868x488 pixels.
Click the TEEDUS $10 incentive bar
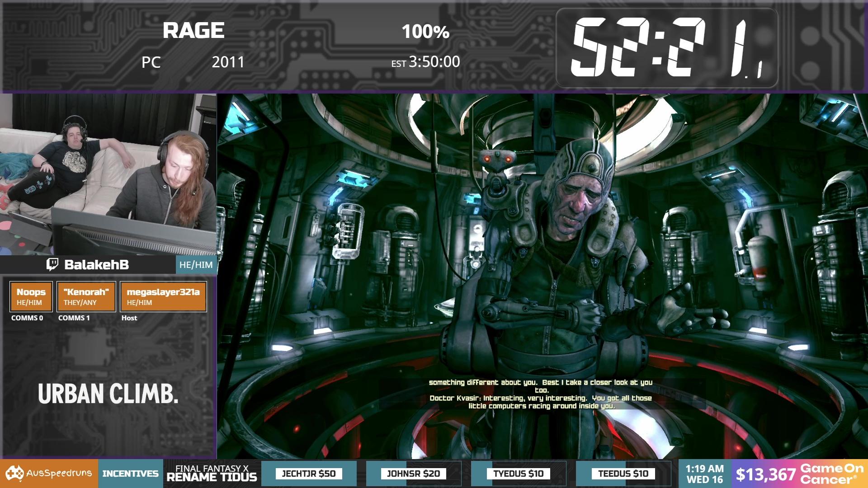tap(623, 474)
